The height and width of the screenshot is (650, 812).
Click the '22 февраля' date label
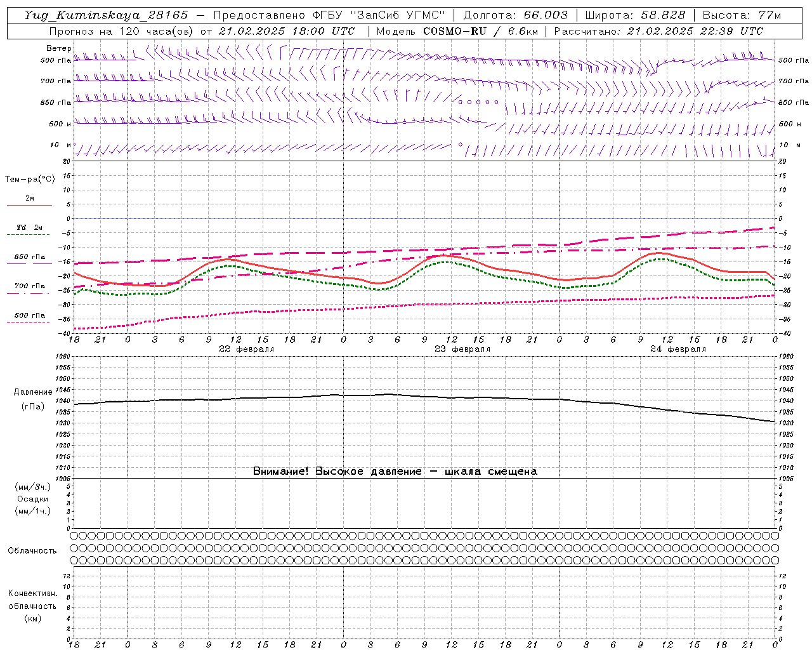click(247, 349)
